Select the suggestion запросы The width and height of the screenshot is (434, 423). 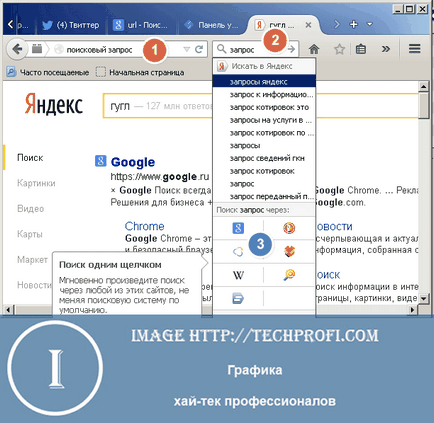point(264,145)
